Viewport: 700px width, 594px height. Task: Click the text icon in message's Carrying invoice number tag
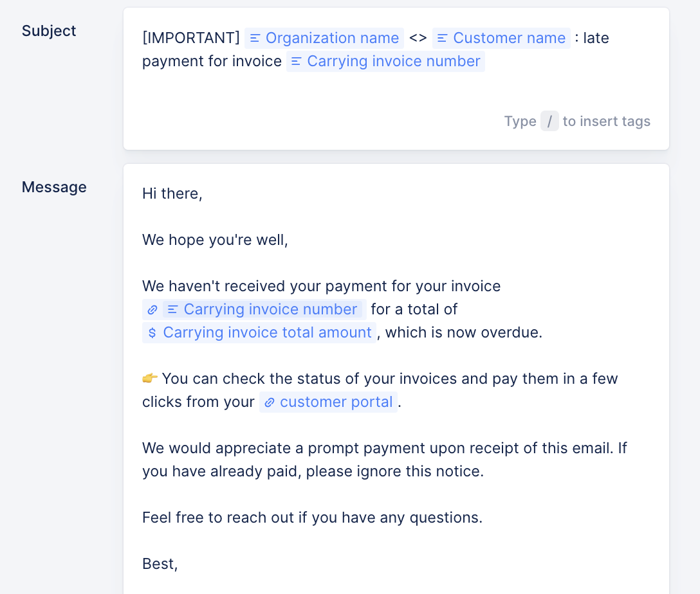pyautogui.click(x=173, y=309)
